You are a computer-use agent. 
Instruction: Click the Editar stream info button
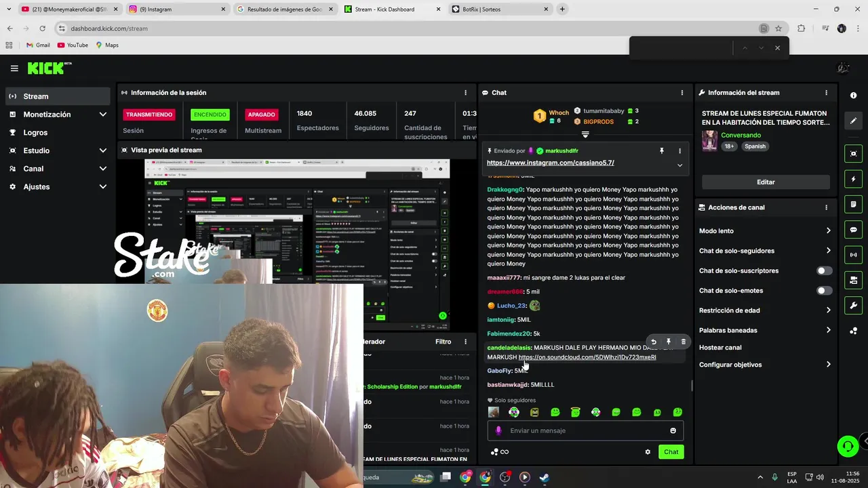[x=766, y=182]
